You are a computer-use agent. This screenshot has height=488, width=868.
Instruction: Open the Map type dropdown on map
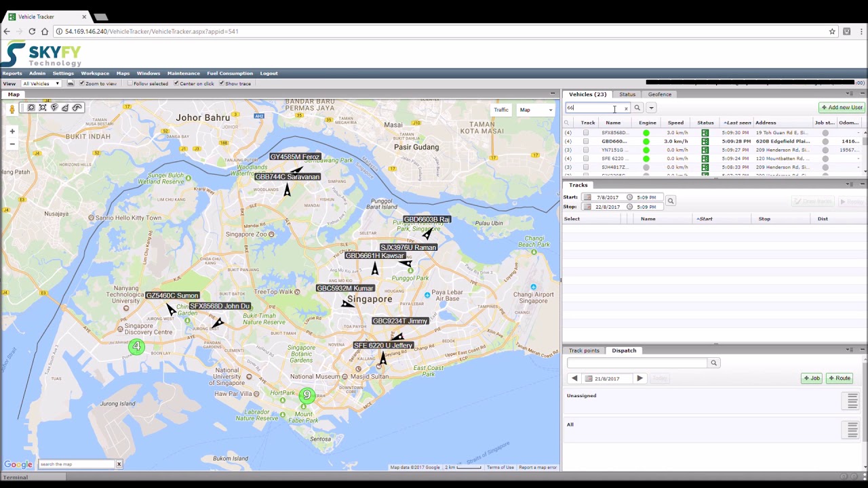[536, 110]
